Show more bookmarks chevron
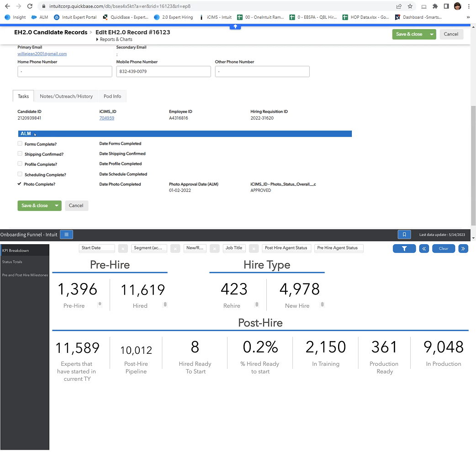This screenshot has width=476, height=452. point(468,17)
